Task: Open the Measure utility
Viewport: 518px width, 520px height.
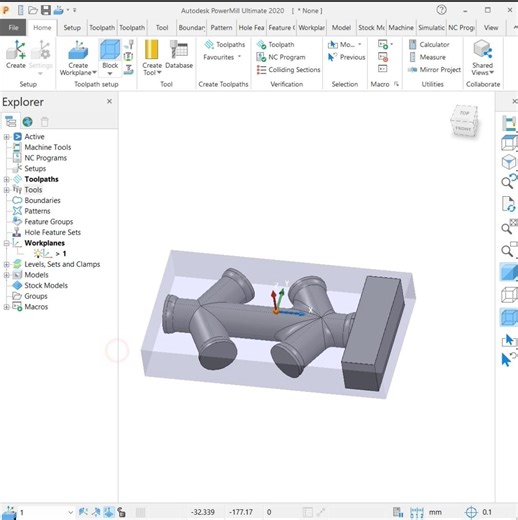Action: pyautogui.click(x=427, y=57)
